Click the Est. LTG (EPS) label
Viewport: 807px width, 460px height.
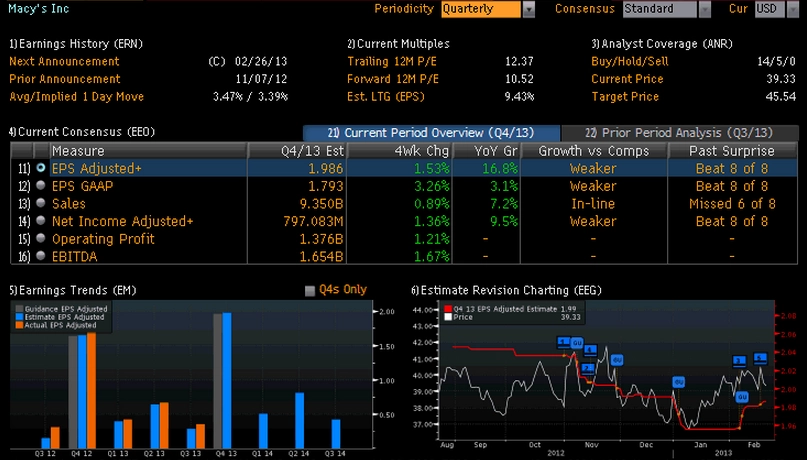[386, 96]
